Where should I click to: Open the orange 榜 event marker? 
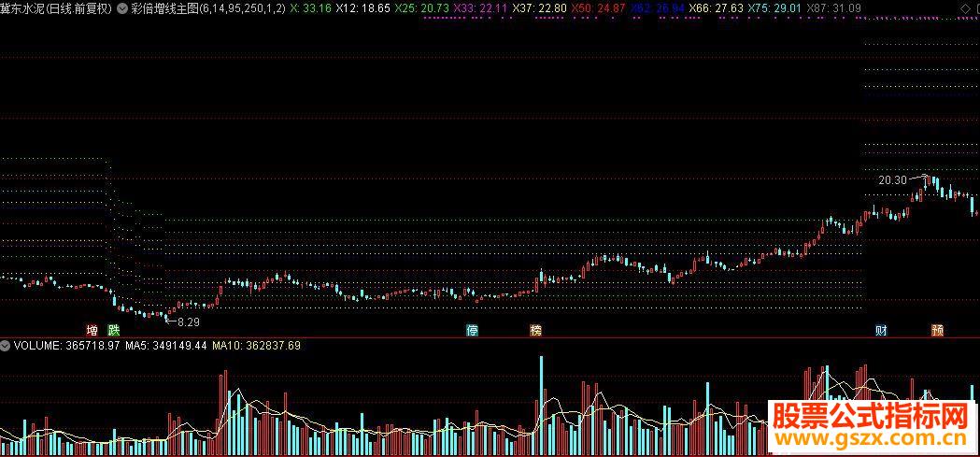535,330
